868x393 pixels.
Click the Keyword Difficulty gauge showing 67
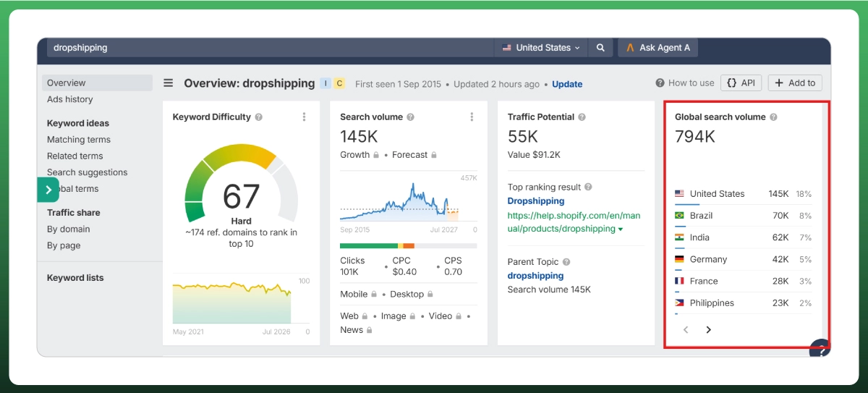241,182
